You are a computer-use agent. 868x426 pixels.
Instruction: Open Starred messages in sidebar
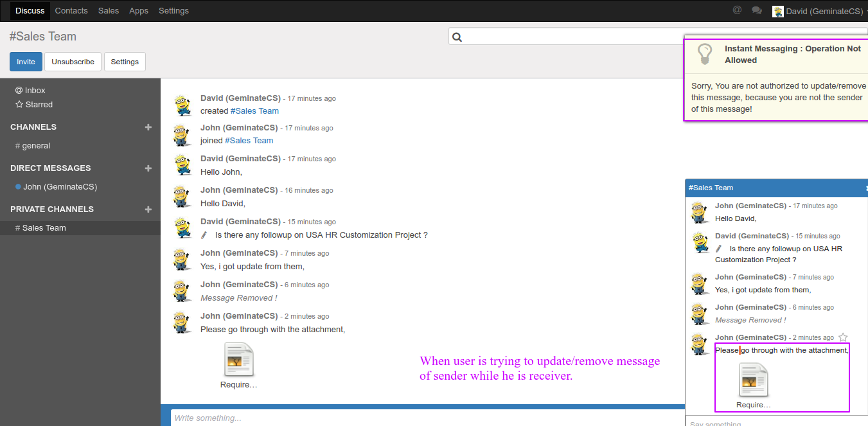(x=34, y=105)
